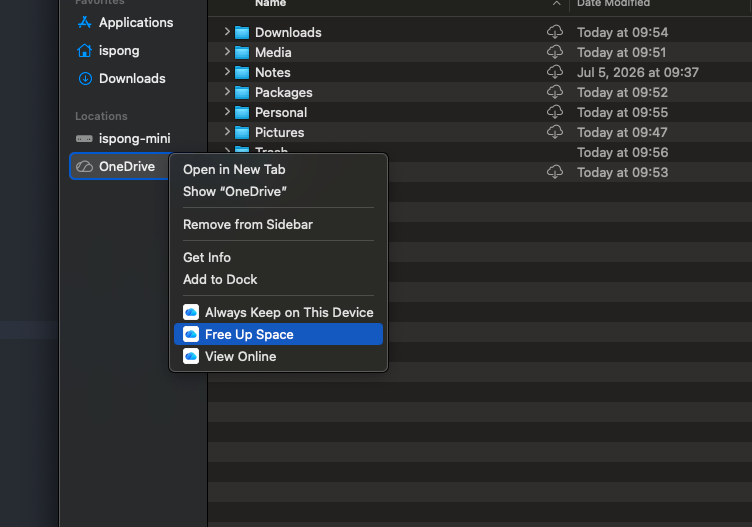The height and width of the screenshot is (527, 752).
Task: Click date "Today at 09:54"
Action: coord(622,33)
